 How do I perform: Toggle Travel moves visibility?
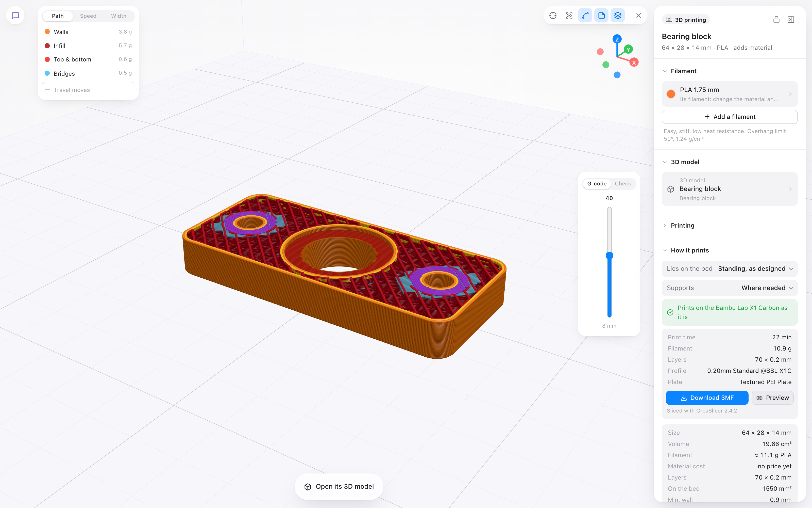pyautogui.click(x=88, y=90)
